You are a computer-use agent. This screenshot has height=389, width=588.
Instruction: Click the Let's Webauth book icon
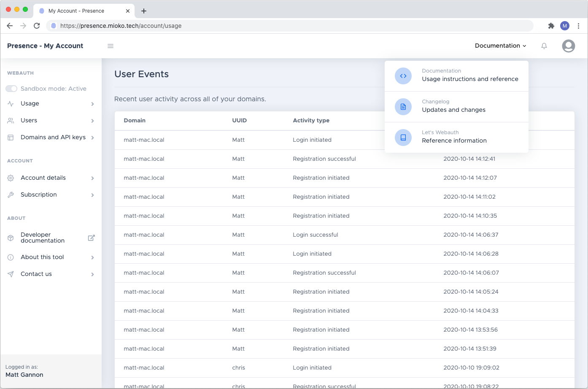point(403,138)
